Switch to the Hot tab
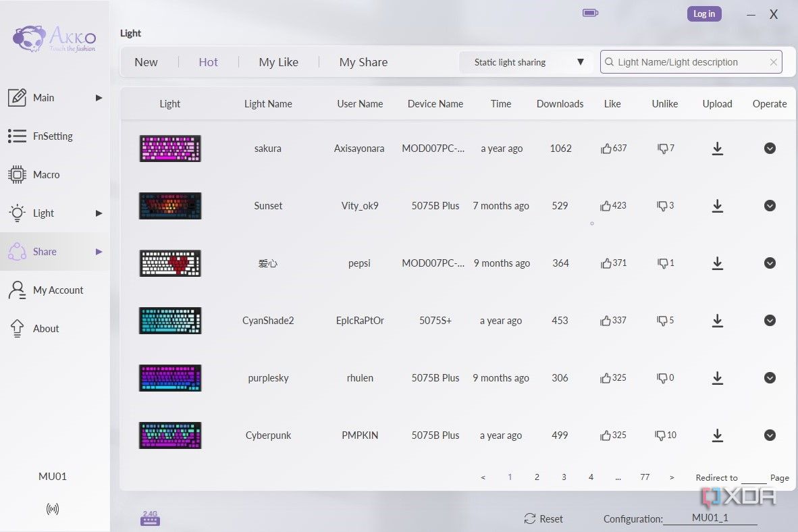 coord(208,62)
